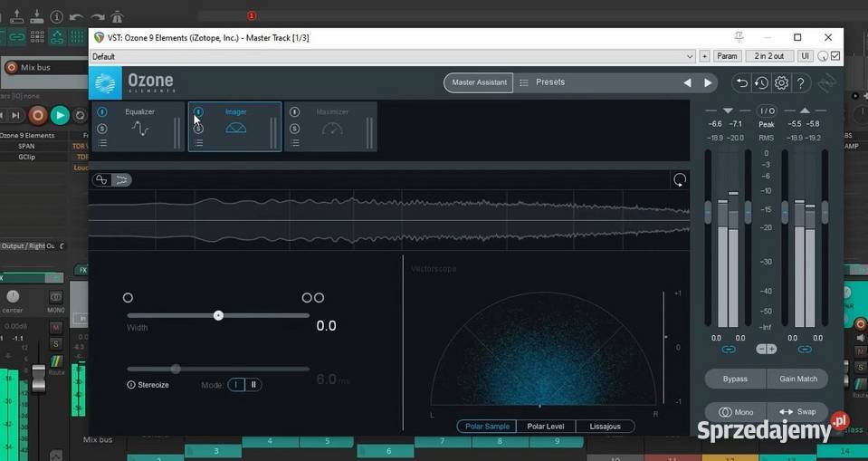Open the 2 in 2 out routing

(x=769, y=56)
